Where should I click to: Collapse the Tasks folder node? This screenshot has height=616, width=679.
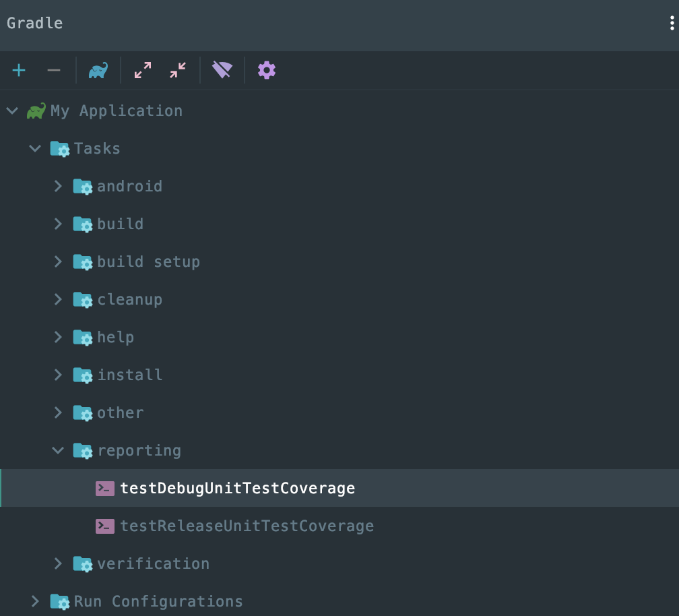pyautogui.click(x=35, y=148)
